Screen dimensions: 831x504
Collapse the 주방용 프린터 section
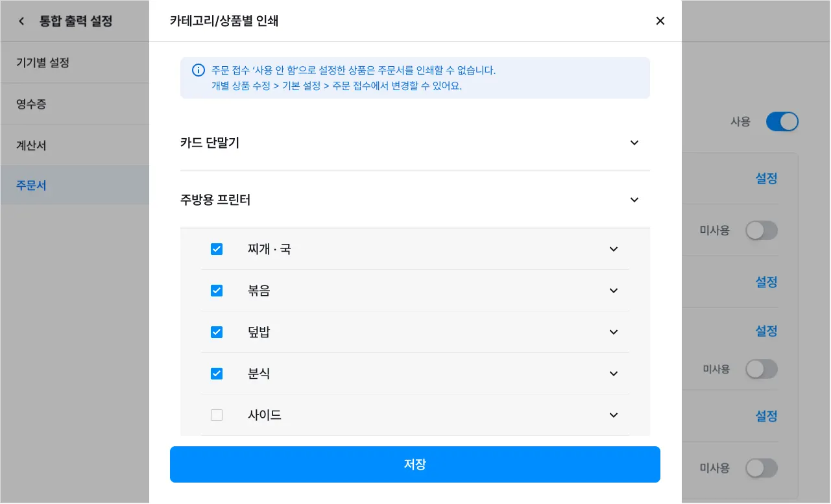[634, 200]
